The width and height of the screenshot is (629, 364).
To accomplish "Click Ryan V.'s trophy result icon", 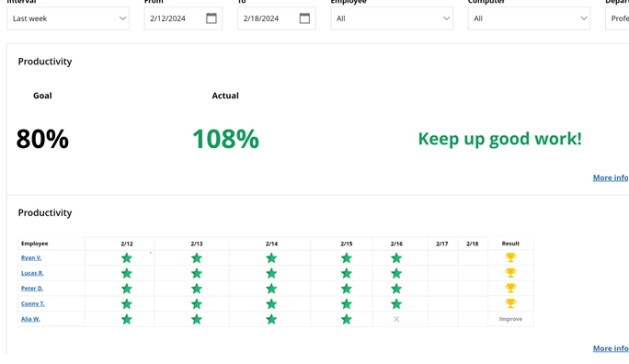I will tap(510, 257).
